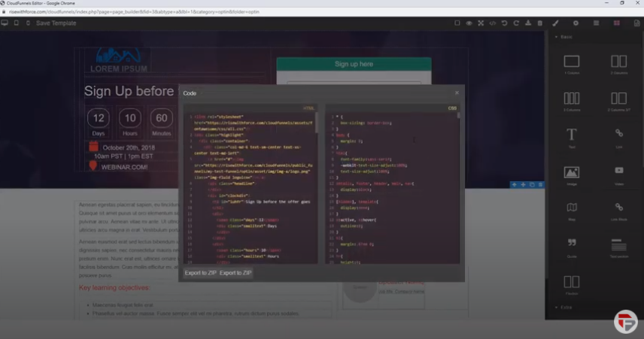The height and width of the screenshot is (339, 644).
Task: Click the undo arrow icon
Action: point(505,23)
